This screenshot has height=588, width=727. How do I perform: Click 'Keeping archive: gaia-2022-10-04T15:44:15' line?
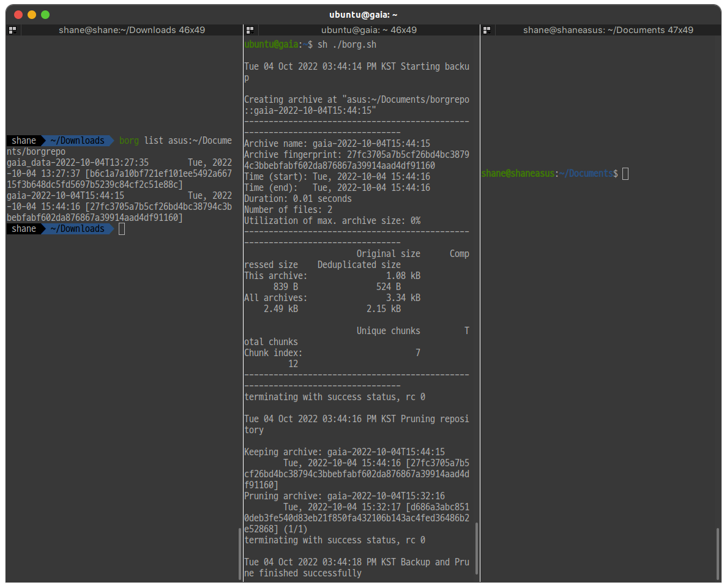coord(345,452)
